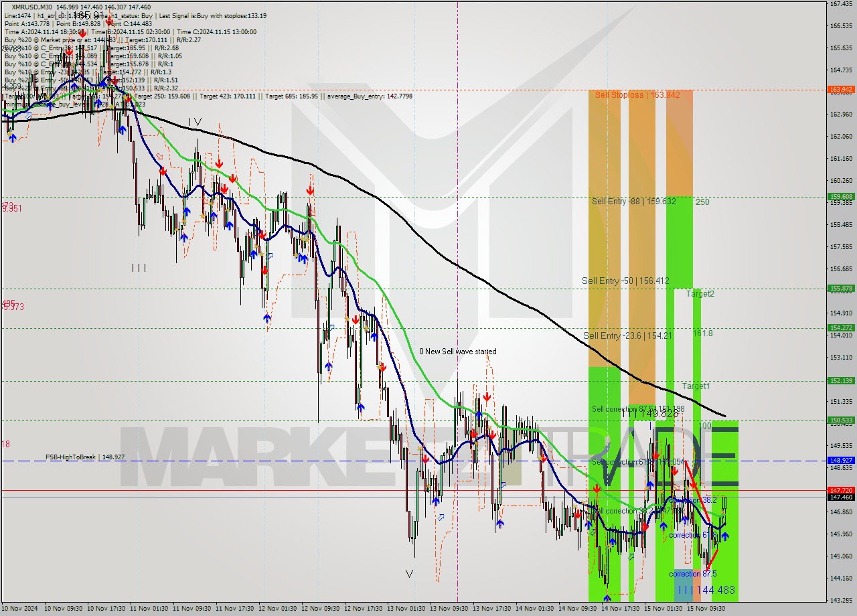The width and height of the screenshot is (857, 616).
Task: Click the 'Sell Stoploss | 163.942' label
Action: (637, 95)
